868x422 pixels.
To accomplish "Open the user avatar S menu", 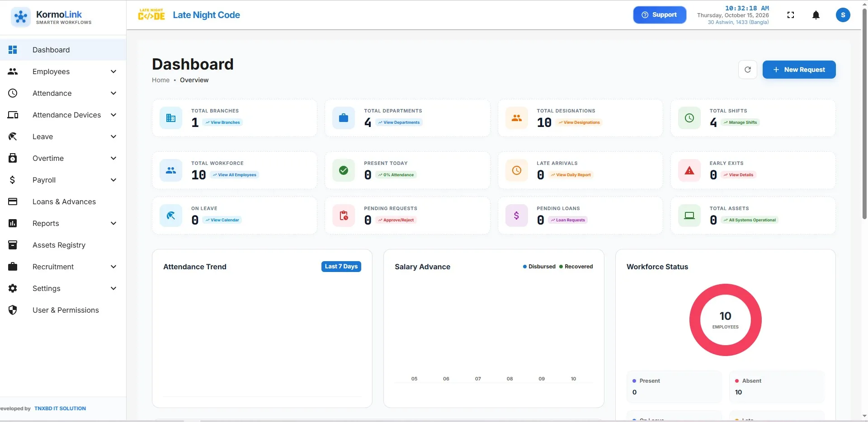I will click(x=843, y=15).
